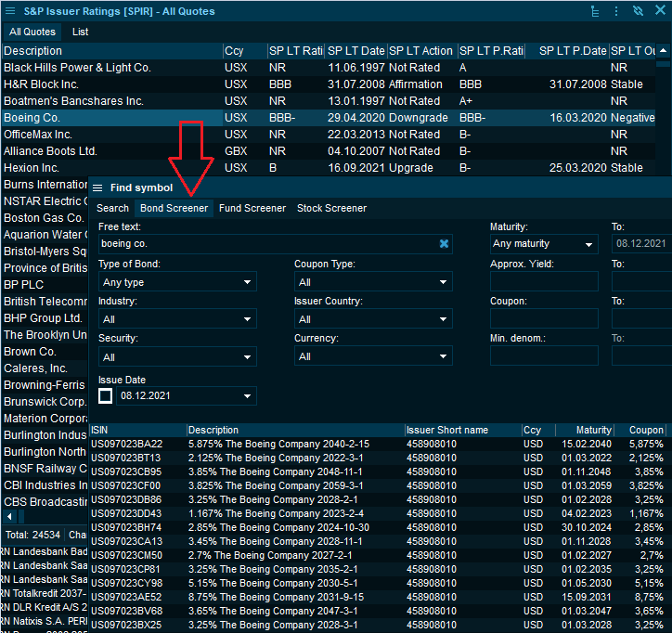
Task: Open the tree structure view icon
Action: (595, 11)
